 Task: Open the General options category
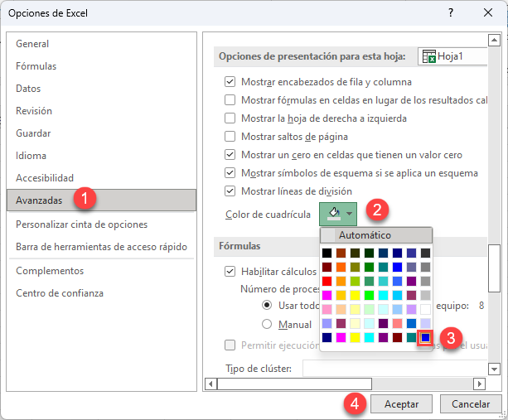coord(101,44)
